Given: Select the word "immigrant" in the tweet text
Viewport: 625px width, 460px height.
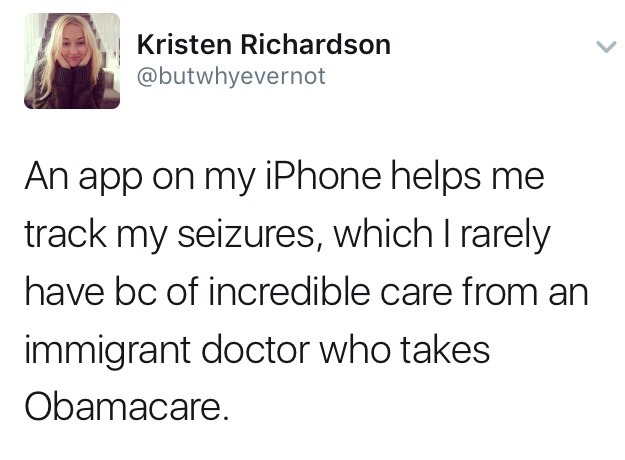Looking at the screenshot, I should 107,351.
